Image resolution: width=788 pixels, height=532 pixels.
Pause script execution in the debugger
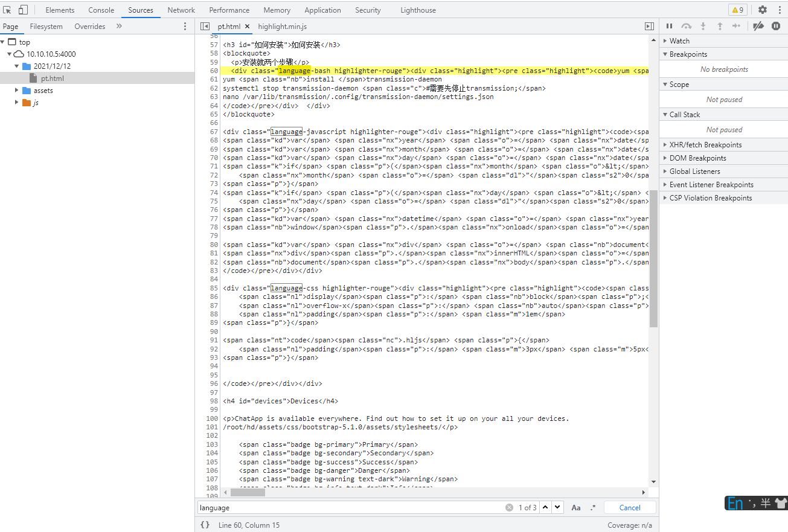670,26
